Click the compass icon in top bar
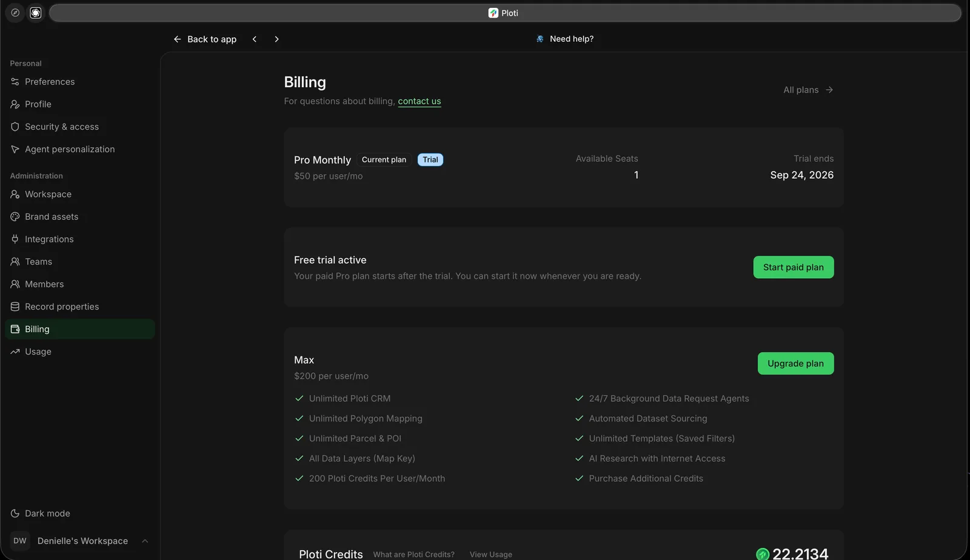This screenshot has height=560, width=970. [x=15, y=13]
